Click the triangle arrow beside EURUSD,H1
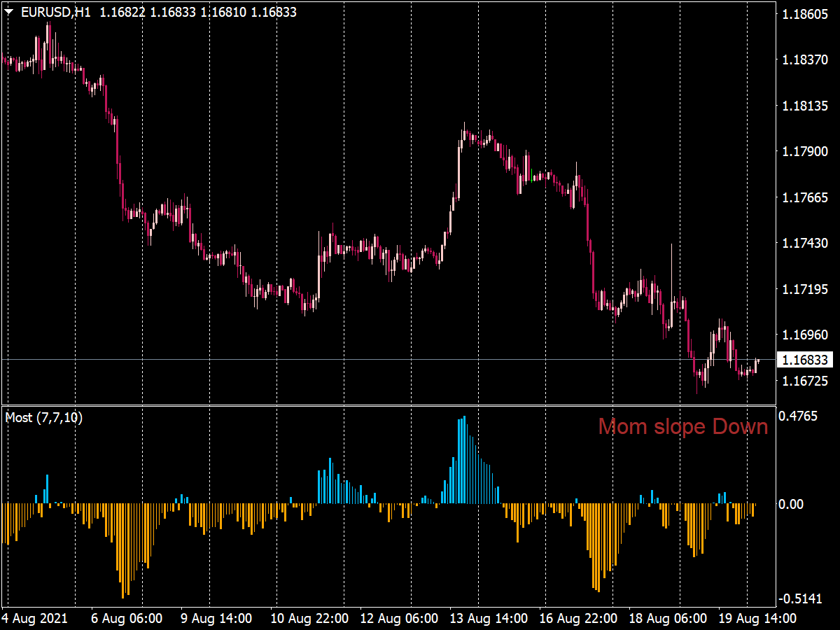The height and width of the screenshot is (630, 840). [x=9, y=13]
